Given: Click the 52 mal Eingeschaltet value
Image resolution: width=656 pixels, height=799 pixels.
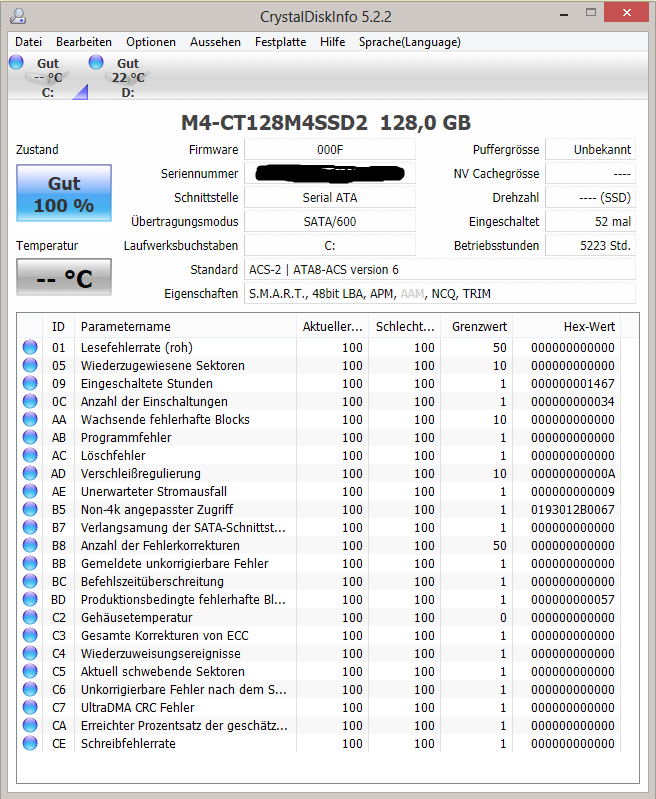Looking at the screenshot, I should pyautogui.click(x=590, y=222).
